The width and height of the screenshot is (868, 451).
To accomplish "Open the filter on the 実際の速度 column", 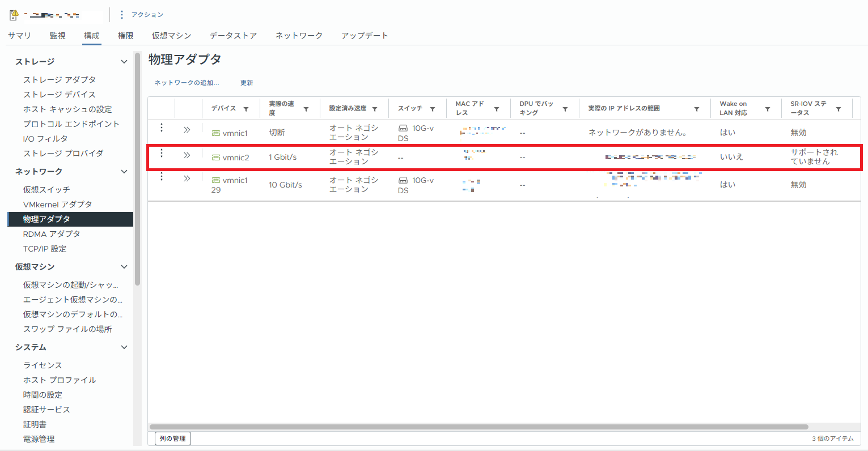I will (306, 108).
